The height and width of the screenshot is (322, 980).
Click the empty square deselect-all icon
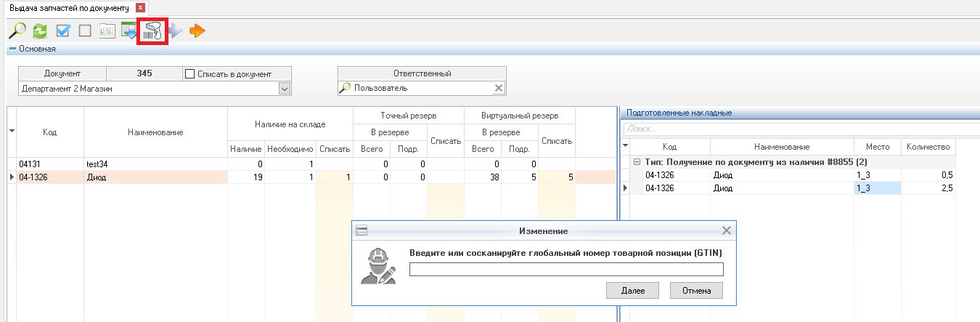pos(85,31)
